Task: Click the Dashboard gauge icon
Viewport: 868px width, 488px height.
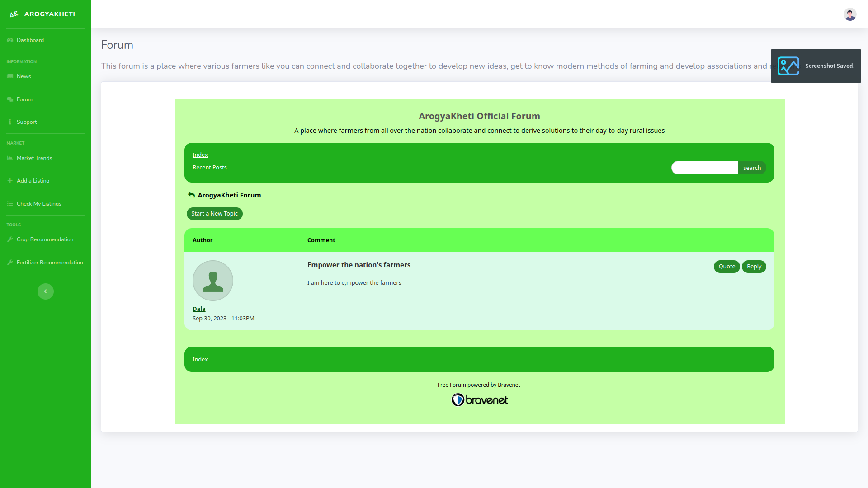Action: click(x=10, y=40)
